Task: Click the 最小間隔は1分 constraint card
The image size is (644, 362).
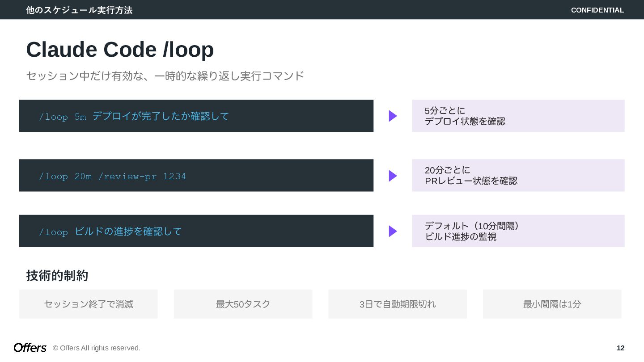Action: pos(552,304)
